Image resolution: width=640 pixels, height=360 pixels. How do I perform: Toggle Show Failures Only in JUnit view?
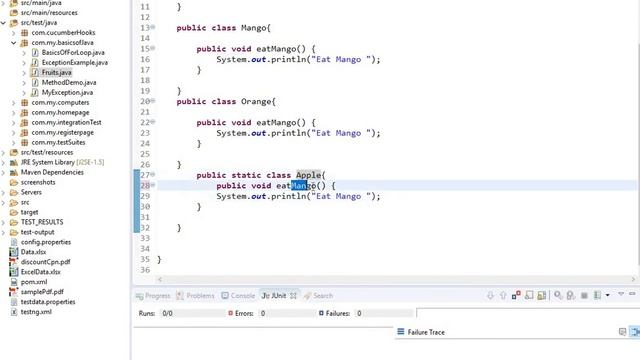516,295
